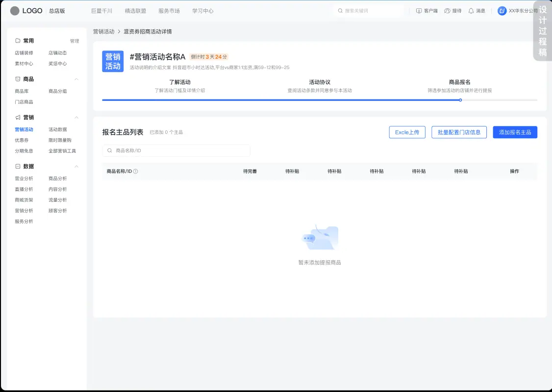Image resolution: width=552 pixels, height=392 pixels.
Task: Select the 了解活动 step
Action: (180, 86)
